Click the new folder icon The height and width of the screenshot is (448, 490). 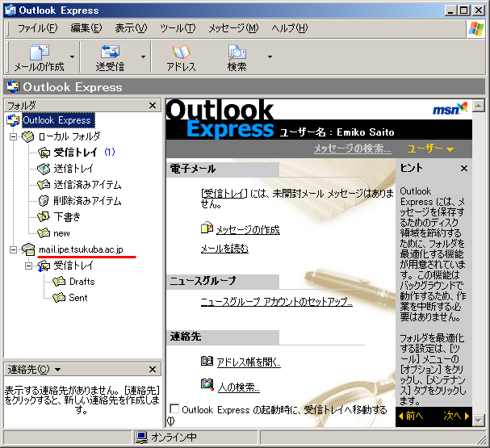pyautogui.click(x=44, y=232)
